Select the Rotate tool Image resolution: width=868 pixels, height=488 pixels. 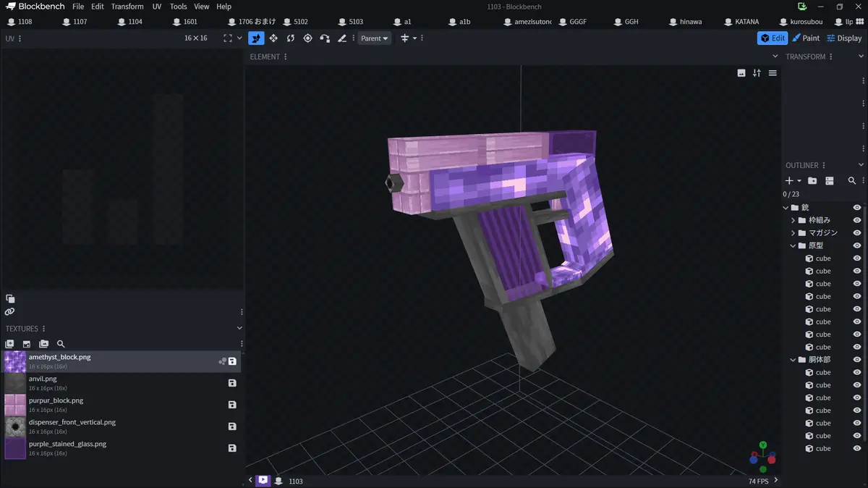[x=291, y=38]
